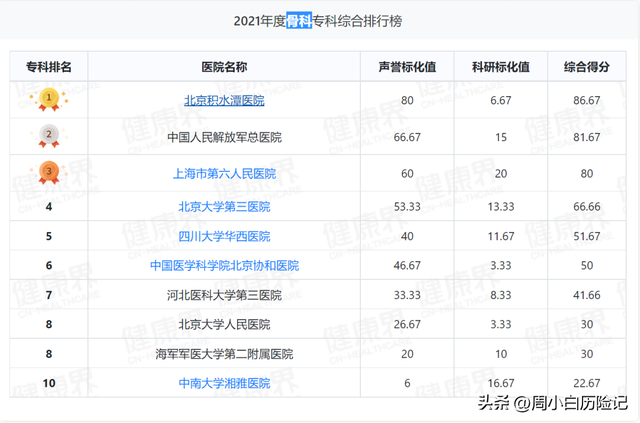
Task: Click rank number 10
Action: click(49, 383)
